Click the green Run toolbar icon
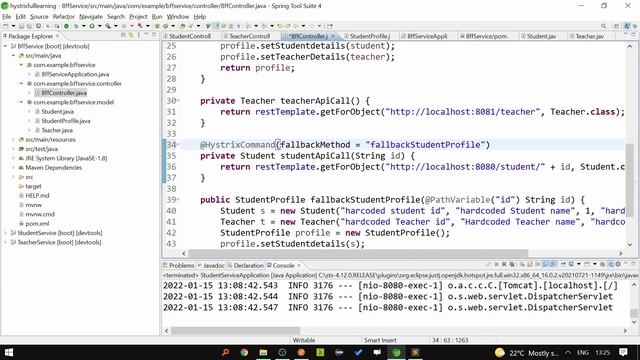 (x=92, y=26)
